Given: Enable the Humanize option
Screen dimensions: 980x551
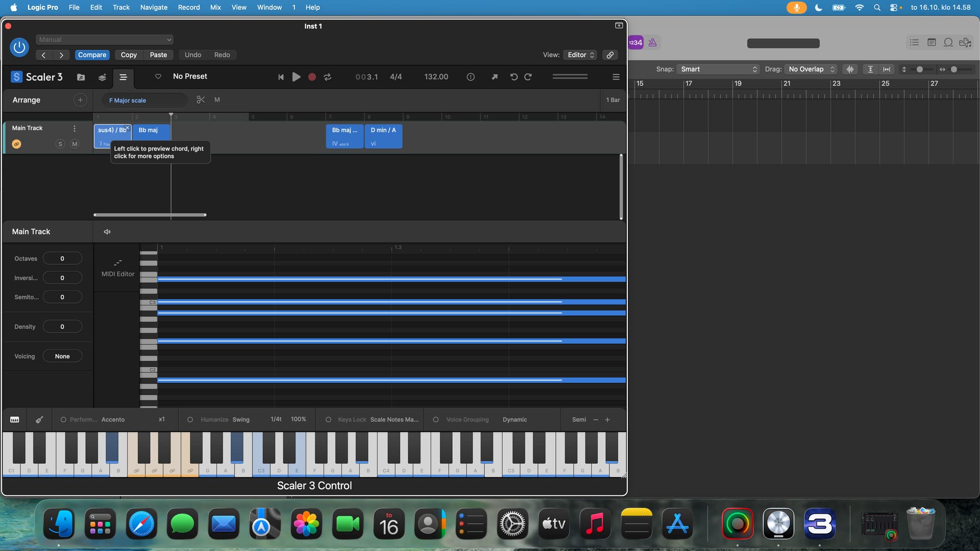Looking at the screenshot, I should tap(190, 419).
